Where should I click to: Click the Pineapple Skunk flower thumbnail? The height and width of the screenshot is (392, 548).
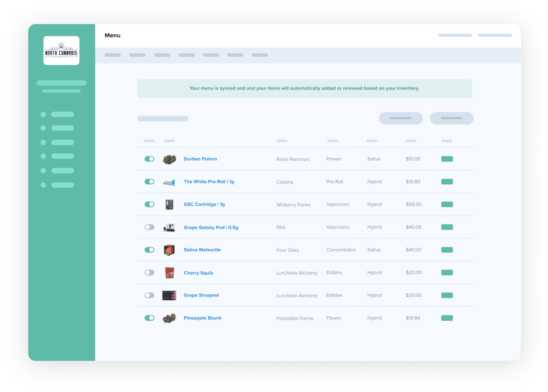coord(169,318)
